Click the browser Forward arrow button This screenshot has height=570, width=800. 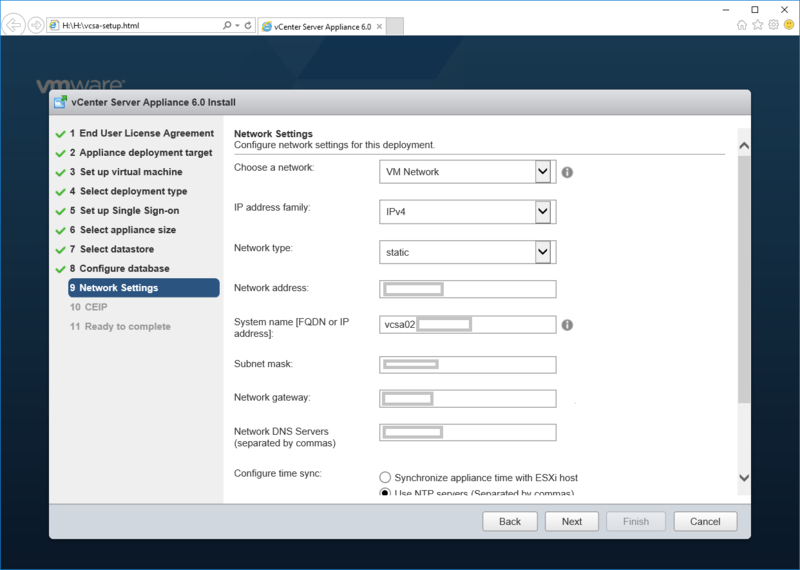36,24
